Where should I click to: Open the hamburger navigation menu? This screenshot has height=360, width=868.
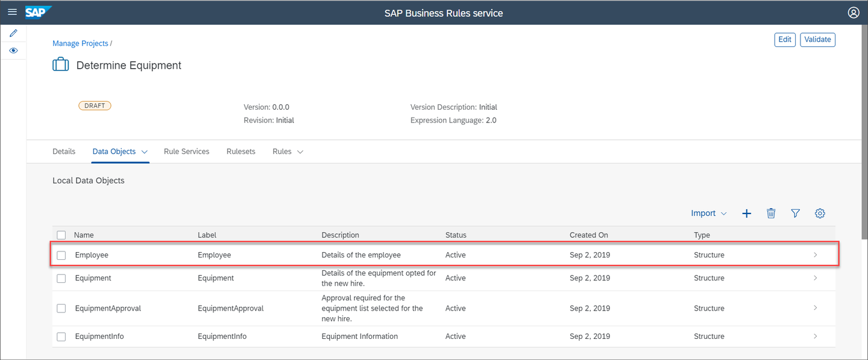click(12, 12)
